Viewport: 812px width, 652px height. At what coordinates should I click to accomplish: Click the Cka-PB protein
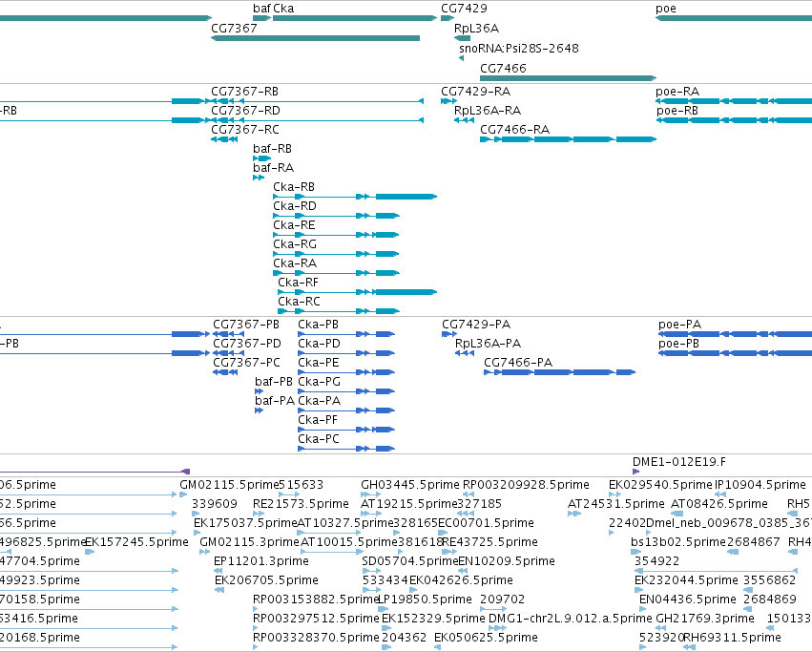coord(346,334)
